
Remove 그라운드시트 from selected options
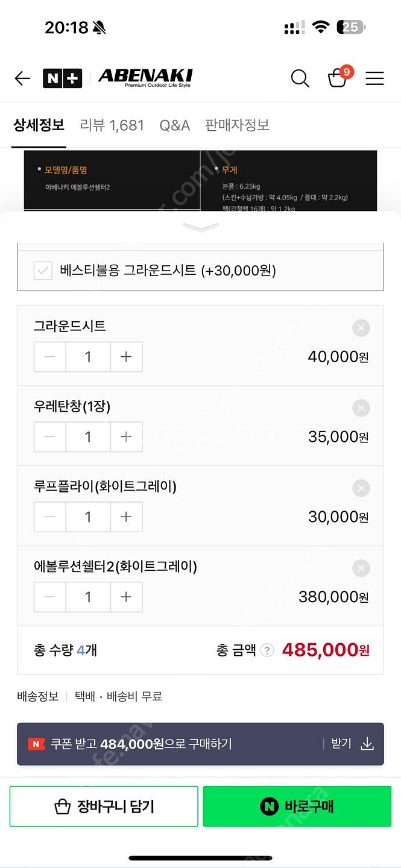[361, 329]
